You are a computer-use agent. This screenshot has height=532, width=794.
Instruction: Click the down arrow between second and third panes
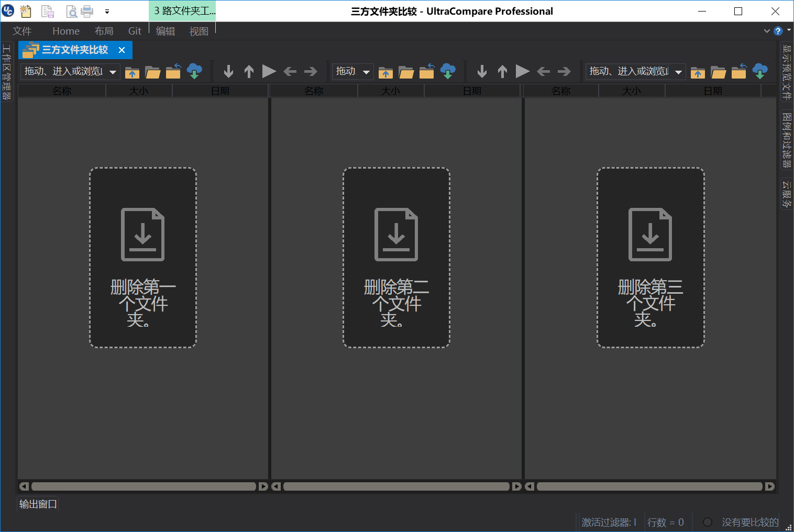point(482,71)
